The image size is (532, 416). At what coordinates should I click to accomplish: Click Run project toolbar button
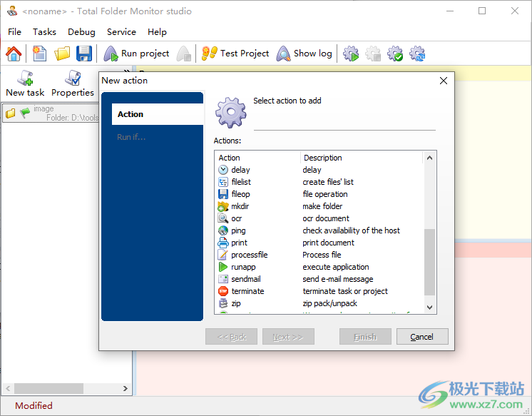[136, 54]
